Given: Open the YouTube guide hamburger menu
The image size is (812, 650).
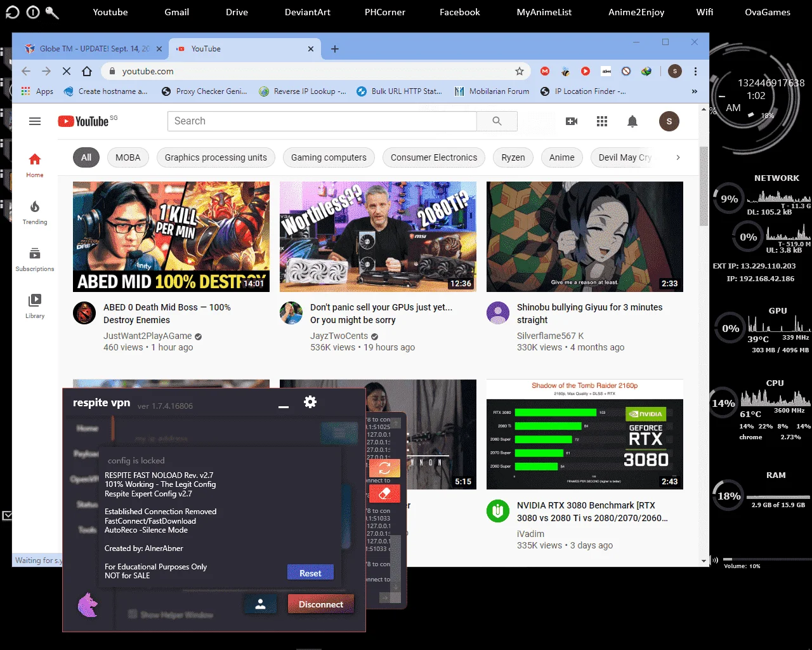Looking at the screenshot, I should coord(35,121).
